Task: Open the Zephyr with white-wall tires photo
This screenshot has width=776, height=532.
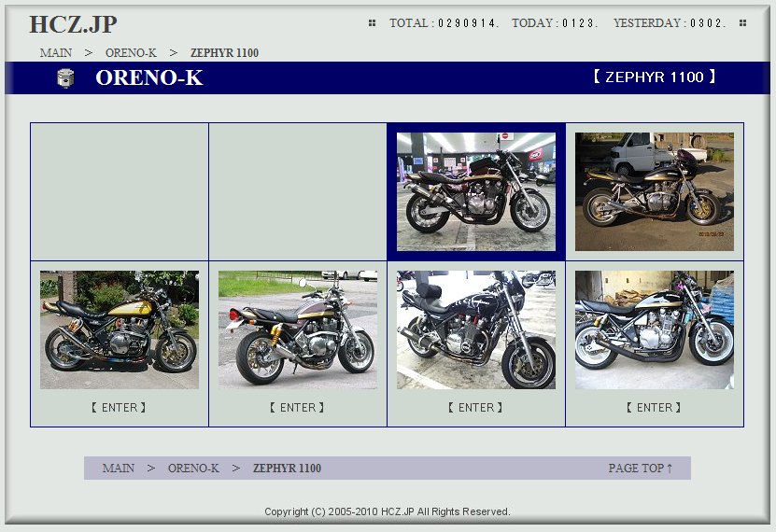Action: [655, 329]
